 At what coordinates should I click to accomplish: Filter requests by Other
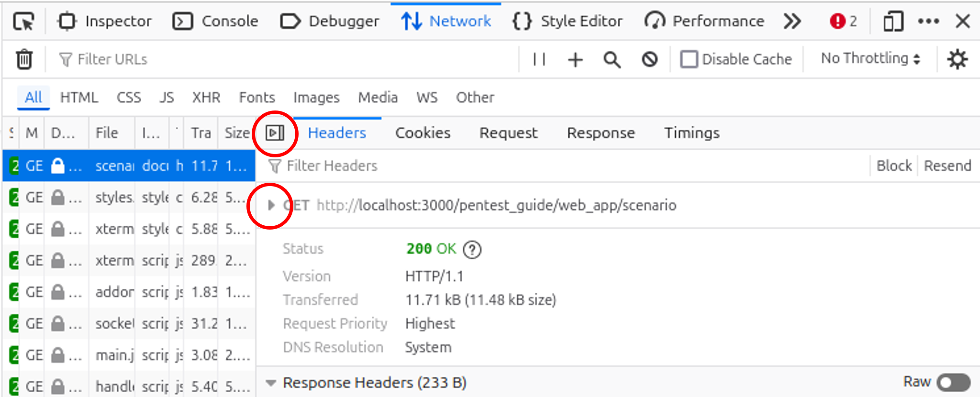pyautogui.click(x=475, y=97)
